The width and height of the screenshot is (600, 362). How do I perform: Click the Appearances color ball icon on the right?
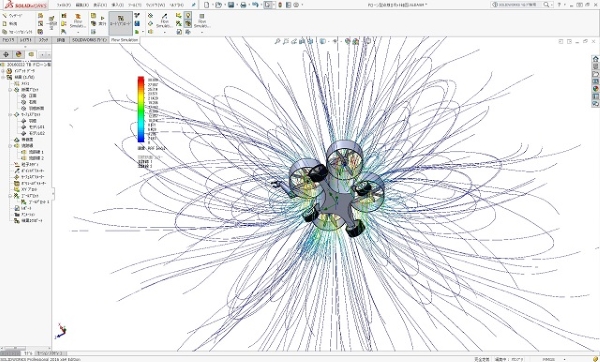595,89
